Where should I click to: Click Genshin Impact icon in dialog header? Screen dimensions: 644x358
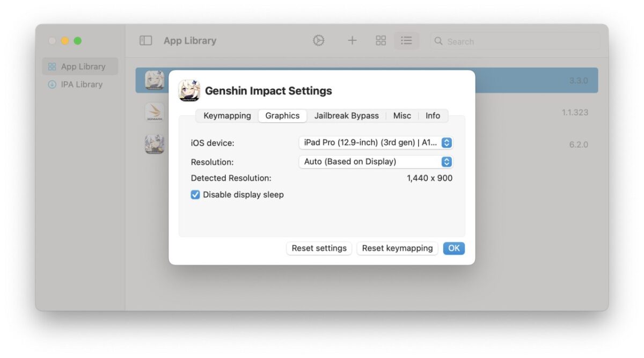[x=189, y=90]
